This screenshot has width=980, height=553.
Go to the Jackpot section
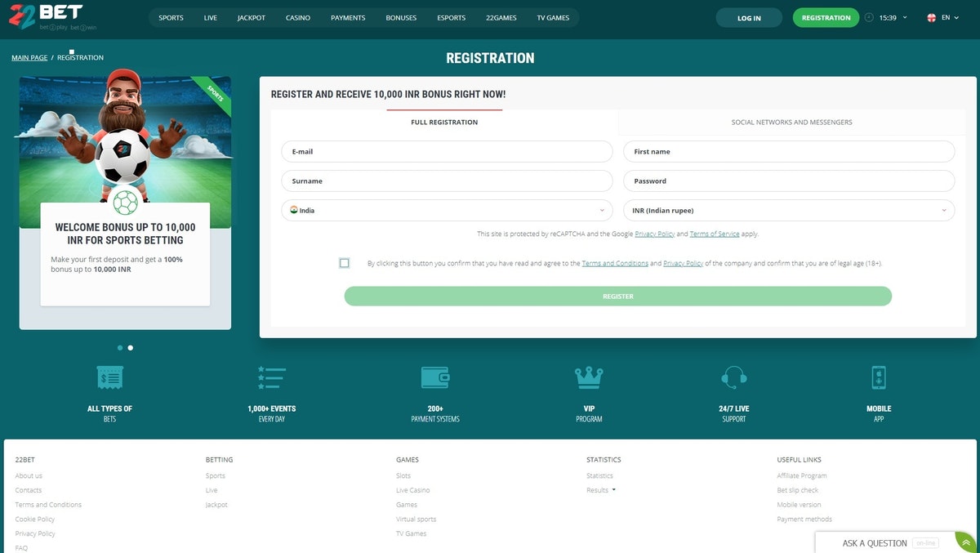tap(252, 18)
